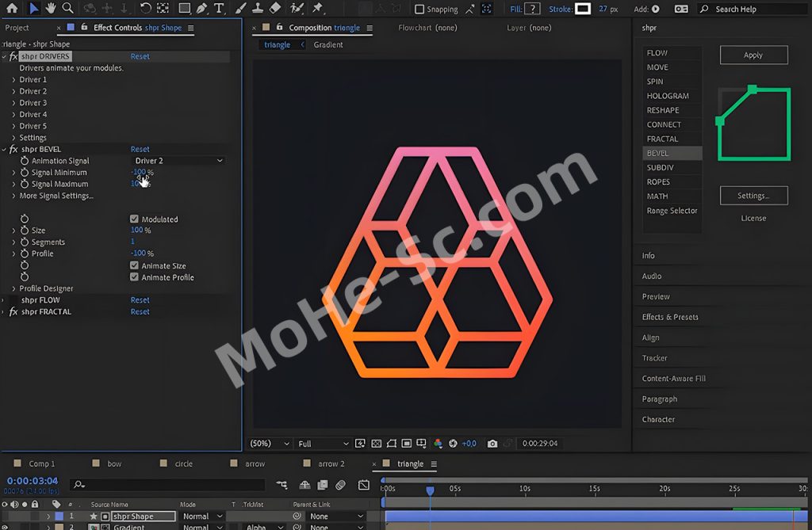Toggle the Size property stopwatch
This screenshot has height=530, width=812.
(x=25, y=231)
